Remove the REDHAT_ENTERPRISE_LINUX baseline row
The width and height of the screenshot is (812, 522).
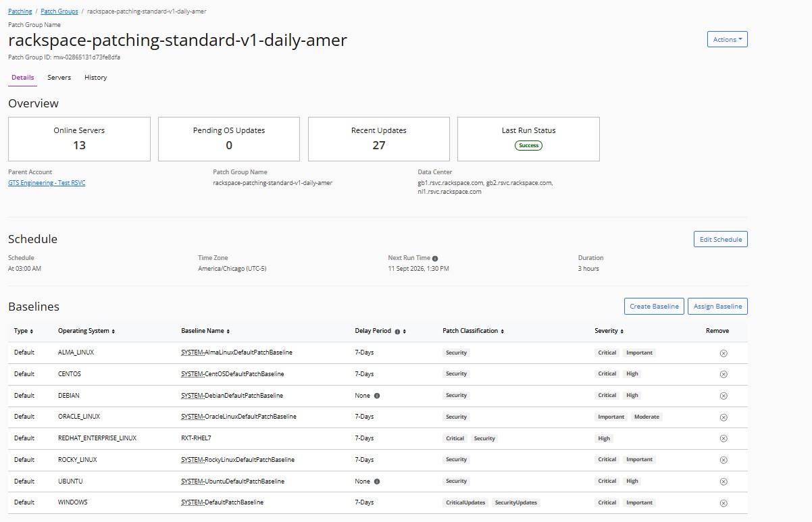tap(723, 438)
